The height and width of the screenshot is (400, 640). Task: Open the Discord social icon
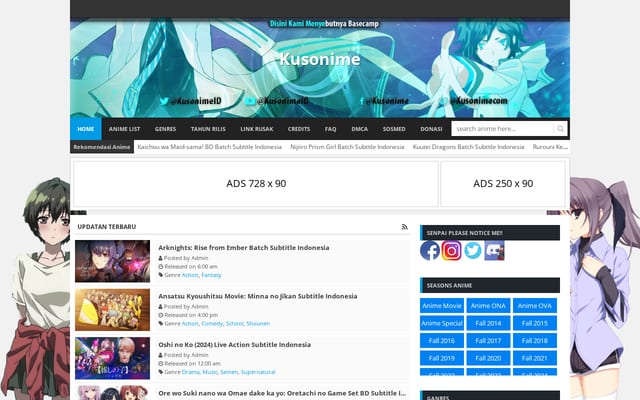[494, 250]
